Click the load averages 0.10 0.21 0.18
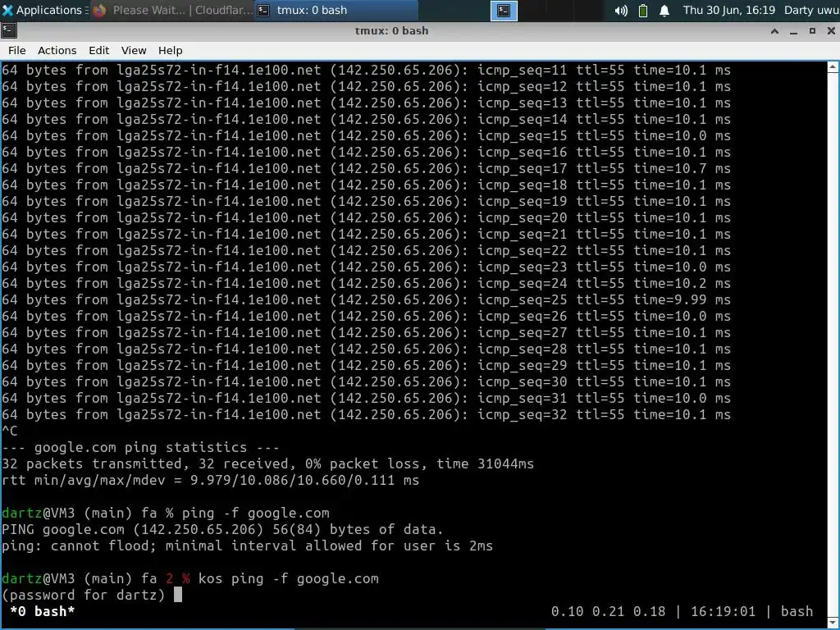 pyautogui.click(x=608, y=611)
